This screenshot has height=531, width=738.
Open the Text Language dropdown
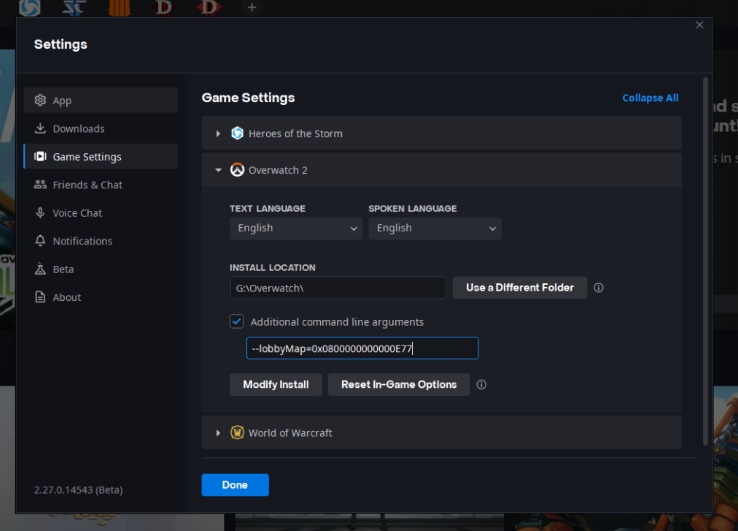pos(295,228)
